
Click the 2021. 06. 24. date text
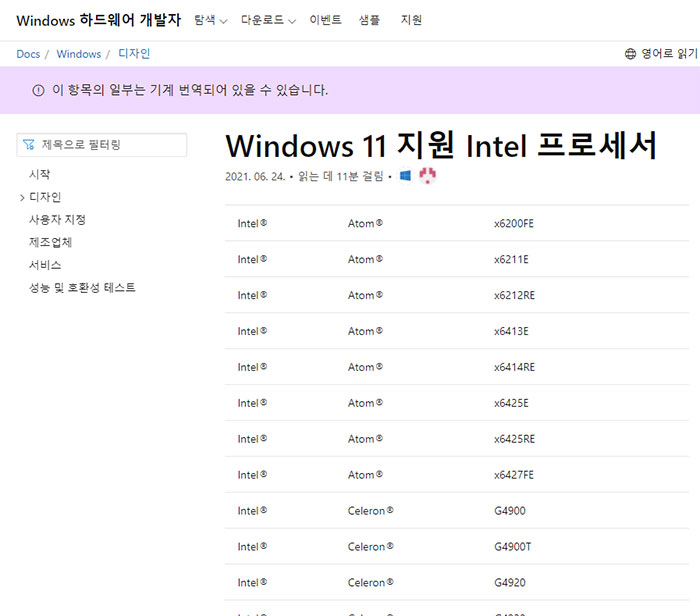click(x=255, y=177)
